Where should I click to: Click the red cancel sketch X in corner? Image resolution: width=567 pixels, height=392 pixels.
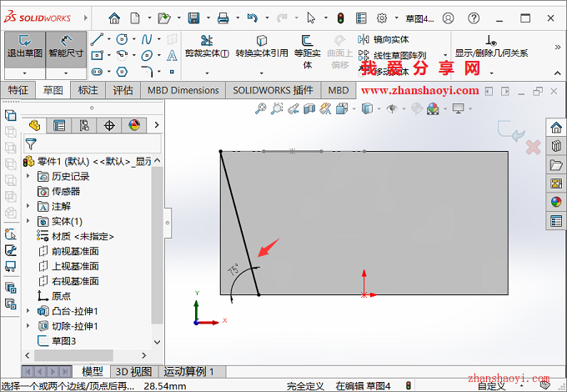point(533,148)
